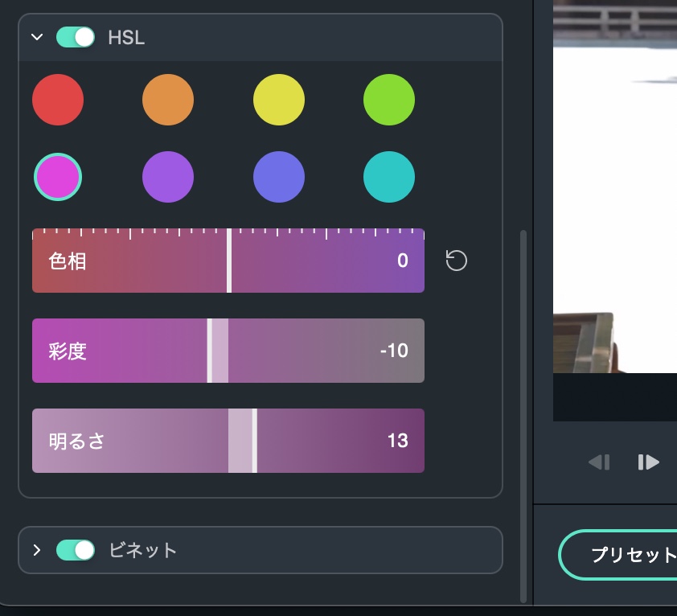Disable the ビネット toggle switch
The height and width of the screenshot is (616, 677).
pyautogui.click(x=76, y=550)
